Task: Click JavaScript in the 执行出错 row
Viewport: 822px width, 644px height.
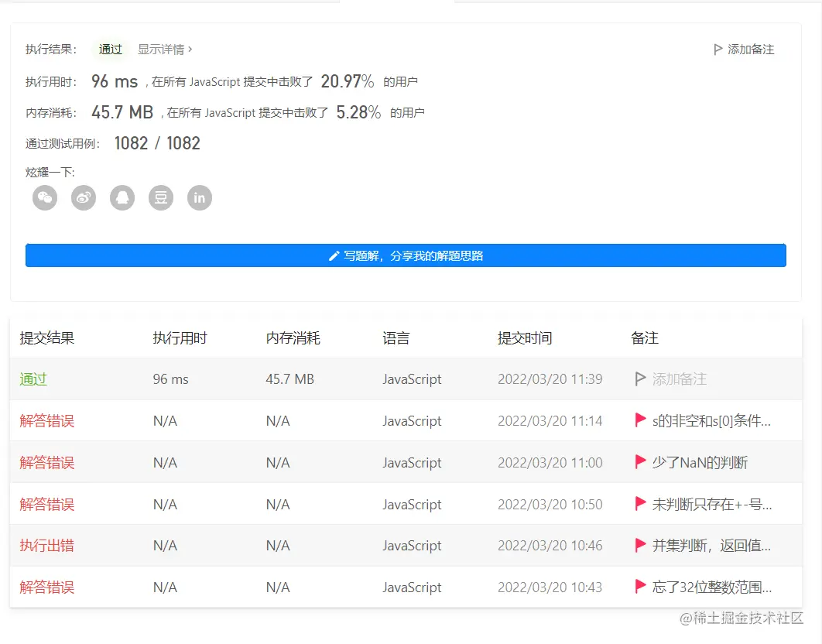Action: [412, 546]
